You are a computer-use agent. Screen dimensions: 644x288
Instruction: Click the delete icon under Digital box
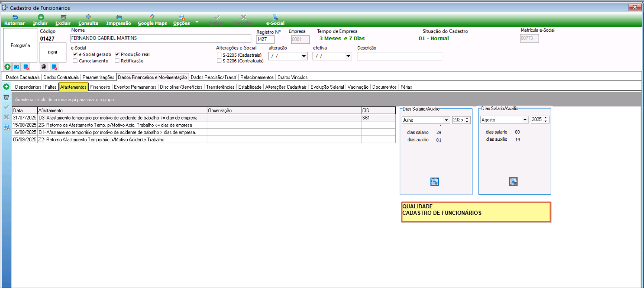(54, 67)
